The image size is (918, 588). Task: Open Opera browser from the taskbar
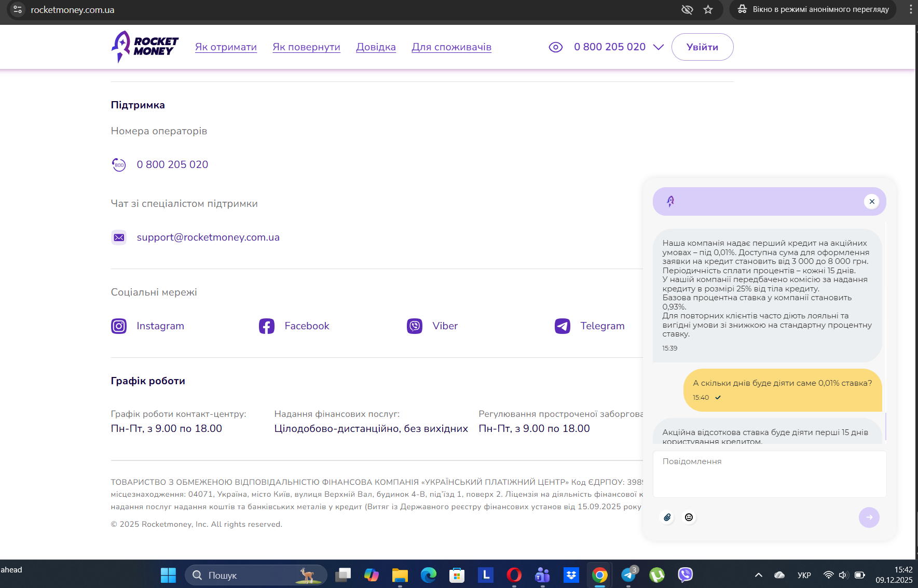tap(514, 575)
